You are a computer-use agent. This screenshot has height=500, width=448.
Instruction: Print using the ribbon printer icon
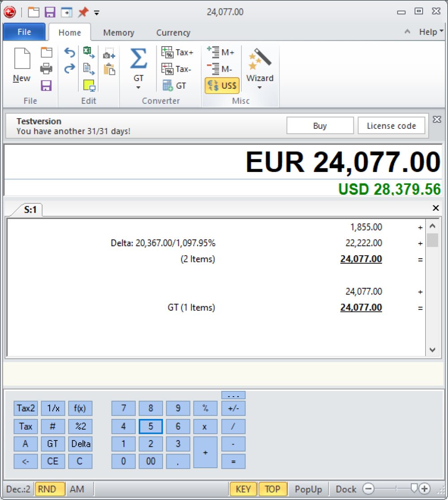[x=47, y=68]
